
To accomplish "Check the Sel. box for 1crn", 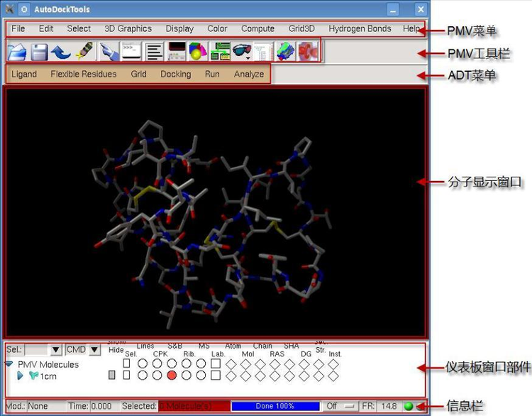I will pyautogui.click(x=126, y=375).
